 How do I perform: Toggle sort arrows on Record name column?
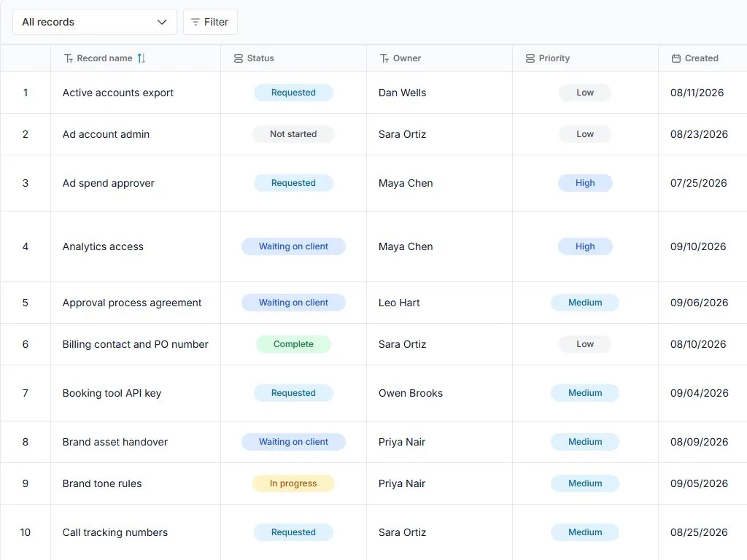click(142, 58)
